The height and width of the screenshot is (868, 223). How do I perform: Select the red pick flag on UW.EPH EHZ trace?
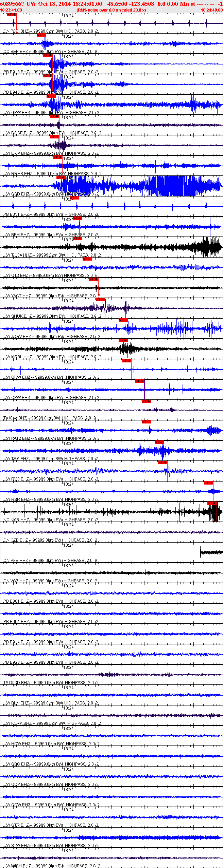click(x=78, y=218)
